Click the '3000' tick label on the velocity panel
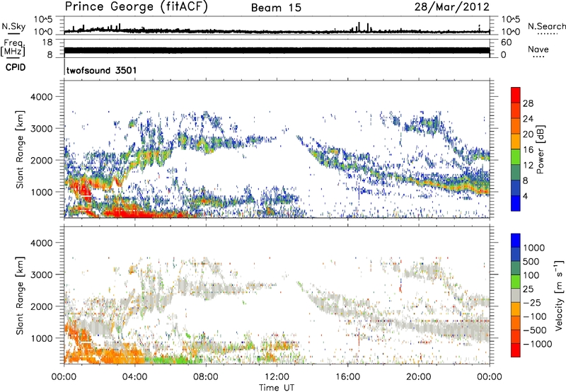The width and height of the screenshot is (566, 392). (41, 275)
